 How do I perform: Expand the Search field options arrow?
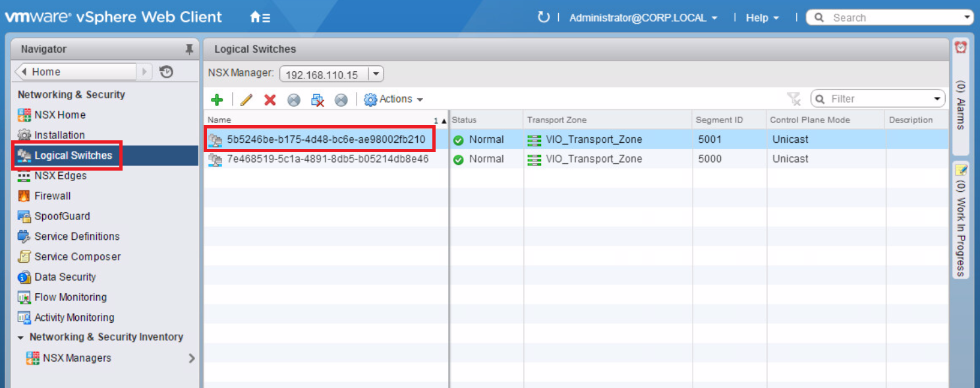(967, 18)
